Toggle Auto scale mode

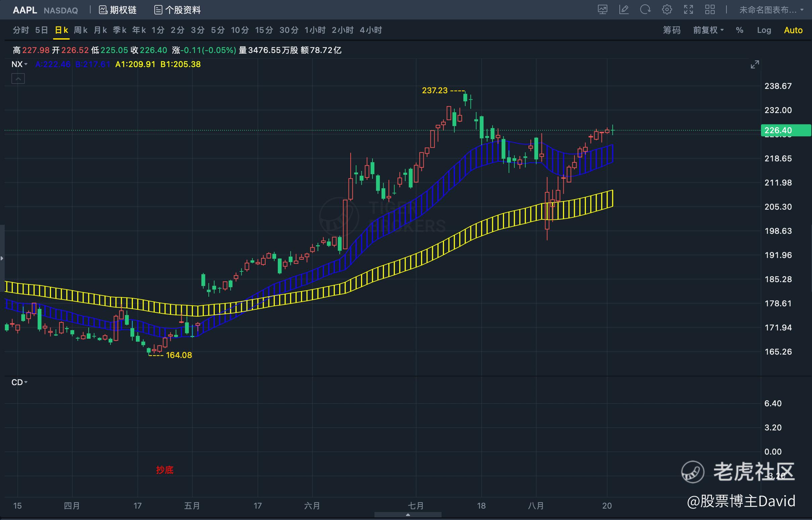pos(793,30)
